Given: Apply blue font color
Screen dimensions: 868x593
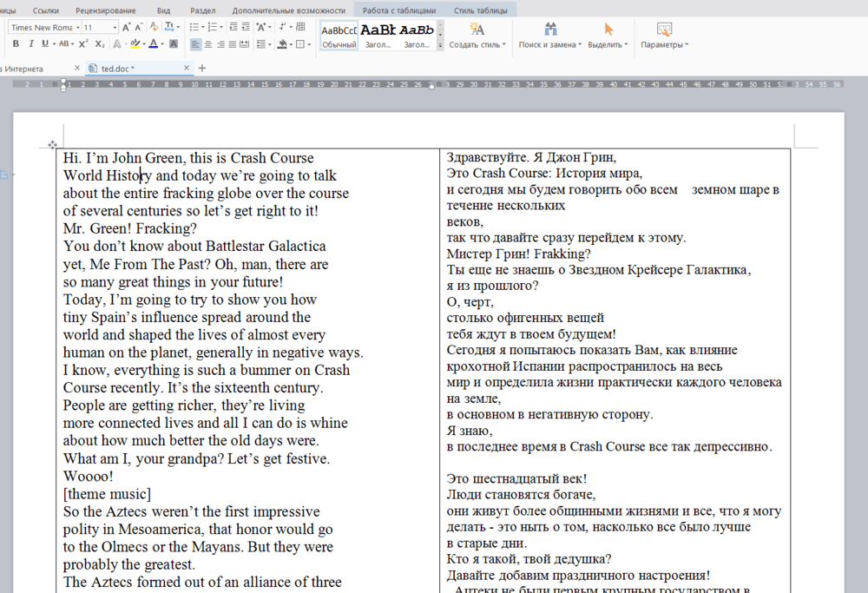Looking at the screenshot, I should click(x=154, y=43).
